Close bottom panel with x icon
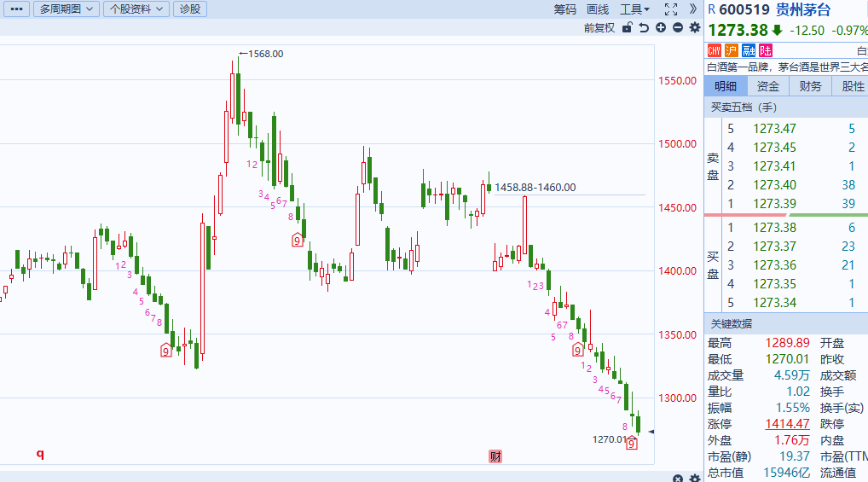 click(678, 478)
